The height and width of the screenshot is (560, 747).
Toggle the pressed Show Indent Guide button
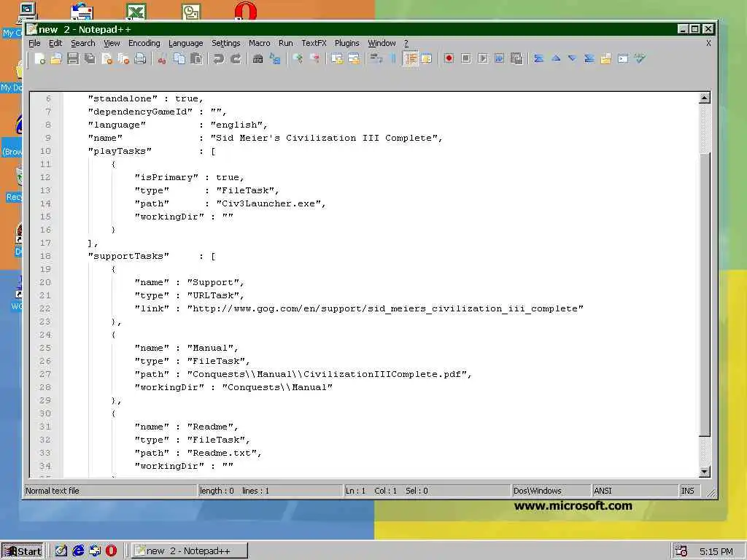click(410, 58)
